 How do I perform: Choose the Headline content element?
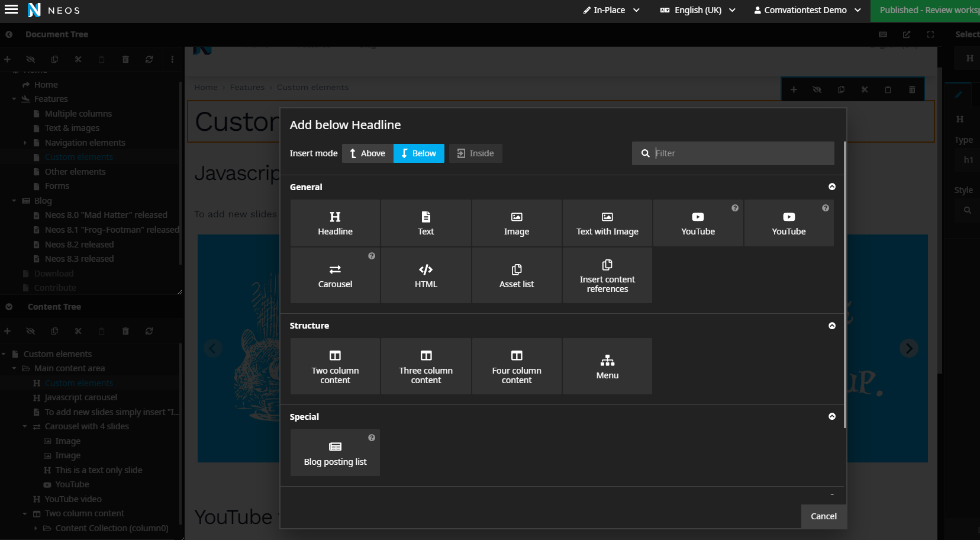(335, 223)
